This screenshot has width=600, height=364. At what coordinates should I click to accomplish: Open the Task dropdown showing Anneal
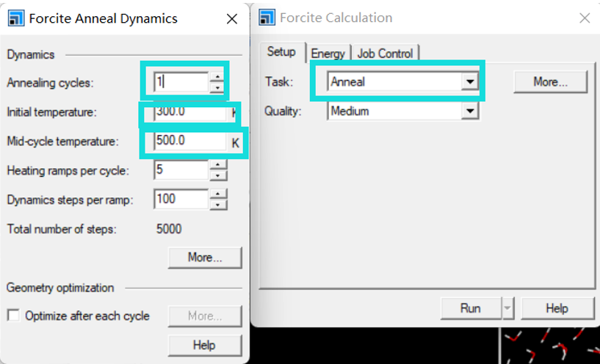coord(470,81)
